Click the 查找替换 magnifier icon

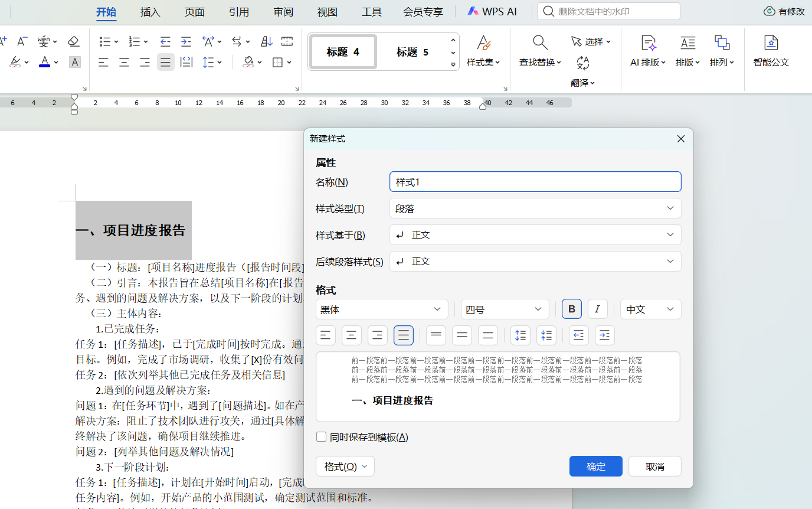(539, 43)
